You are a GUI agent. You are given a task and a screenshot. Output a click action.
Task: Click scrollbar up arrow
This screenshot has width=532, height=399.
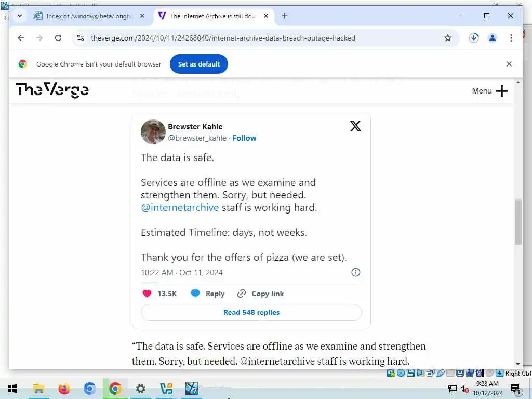[518, 82]
